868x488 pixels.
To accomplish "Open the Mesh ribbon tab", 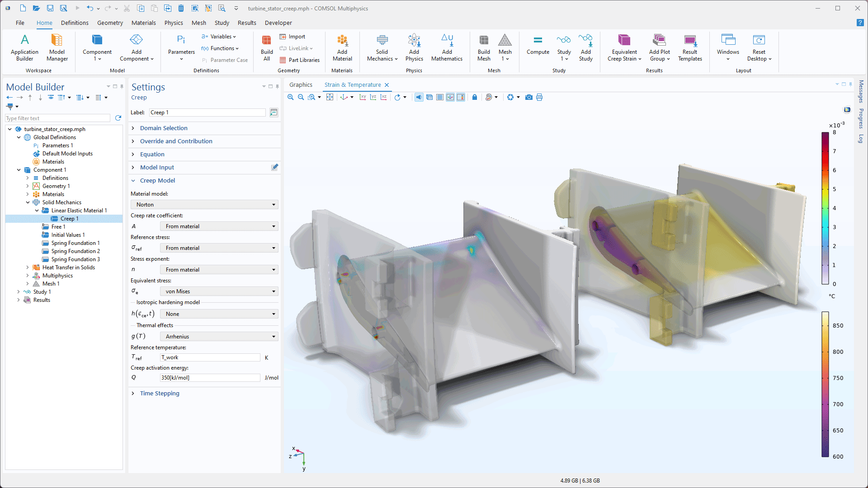I will tap(198, 23).
